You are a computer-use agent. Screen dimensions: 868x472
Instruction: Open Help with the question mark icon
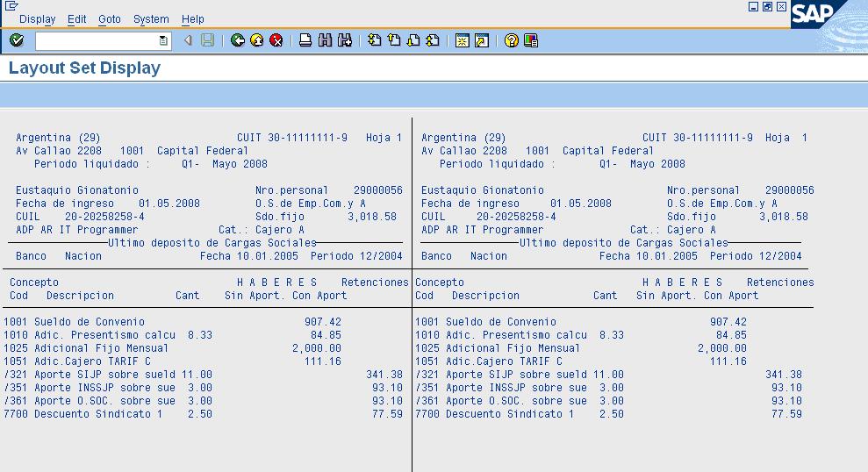click(512, 40)
